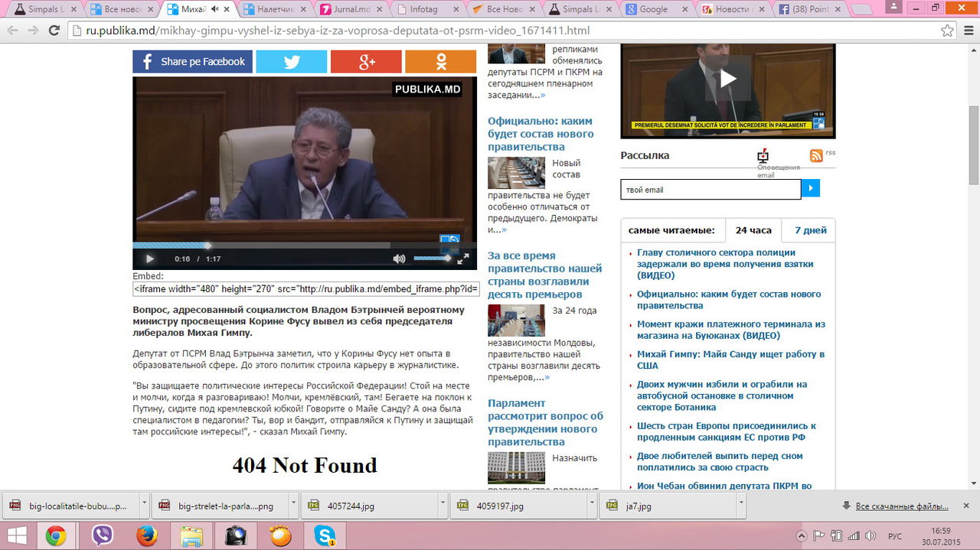Bookmark page with star icon
This screenshot has height=550, width=980.
coord(948,31)
